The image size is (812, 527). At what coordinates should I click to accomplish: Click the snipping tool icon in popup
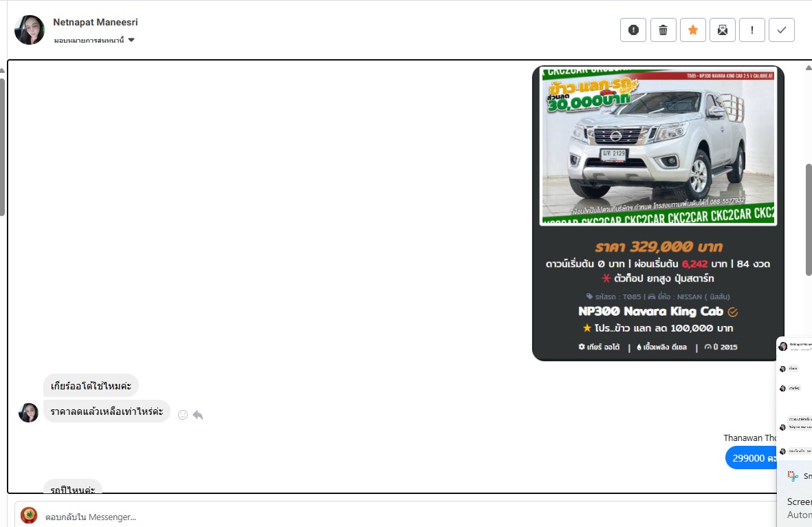pyautogui.click(x=792, y=475)
